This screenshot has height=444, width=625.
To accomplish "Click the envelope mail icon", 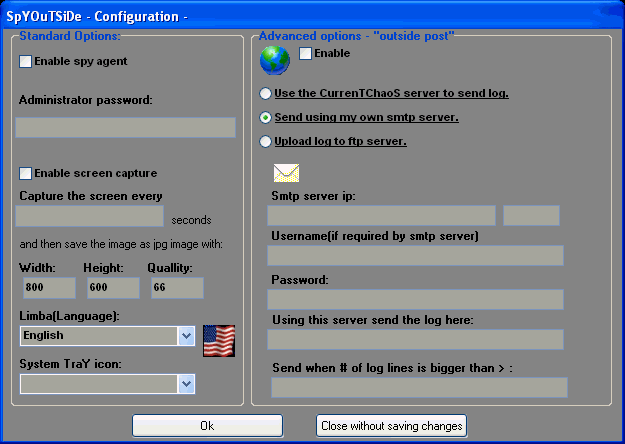I will (x=287, y=173).
